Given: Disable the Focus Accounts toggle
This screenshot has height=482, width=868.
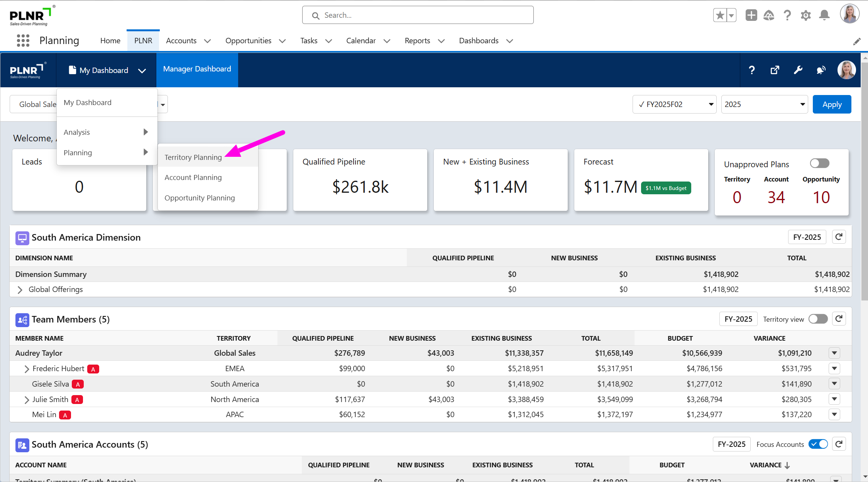Looking at the screenshot, I should pos(818,444).
